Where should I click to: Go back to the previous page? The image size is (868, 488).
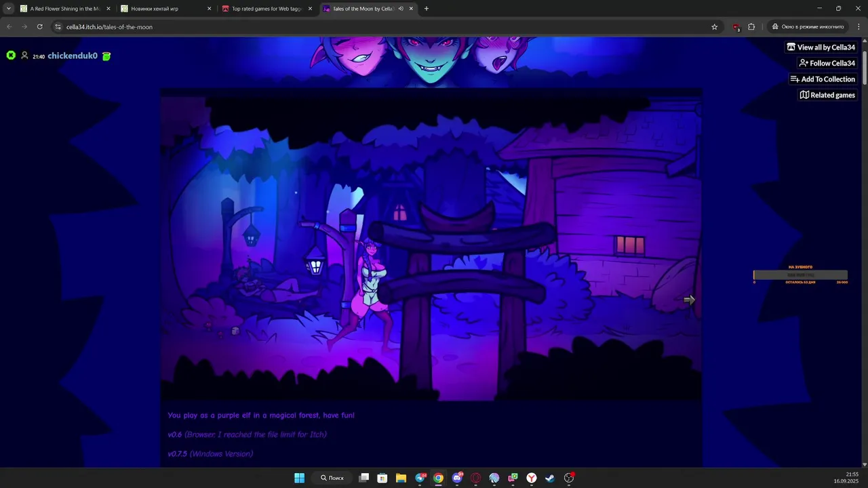(9, 27)
